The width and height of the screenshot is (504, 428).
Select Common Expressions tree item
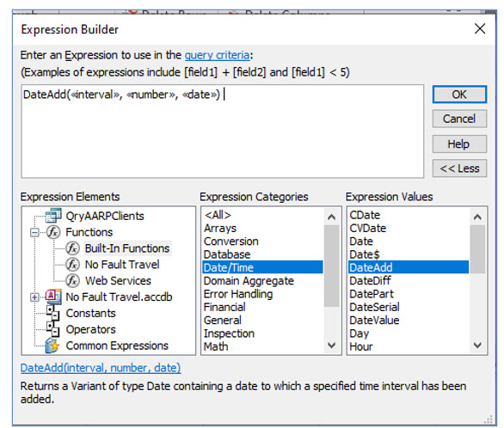click(x=117, y=345)
